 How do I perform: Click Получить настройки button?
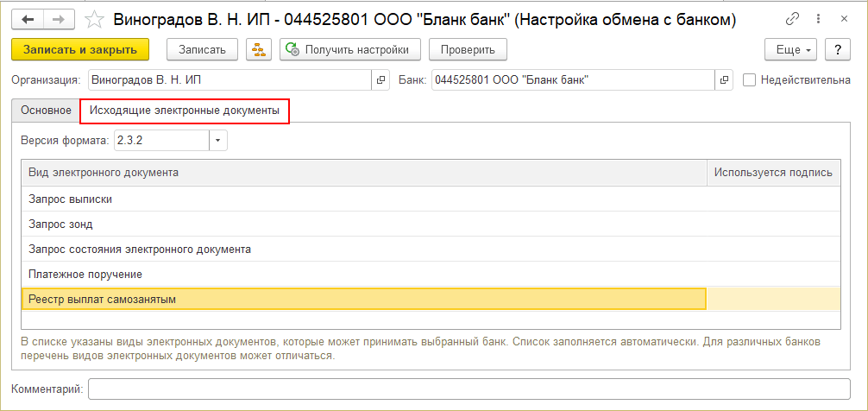(349, 50)
